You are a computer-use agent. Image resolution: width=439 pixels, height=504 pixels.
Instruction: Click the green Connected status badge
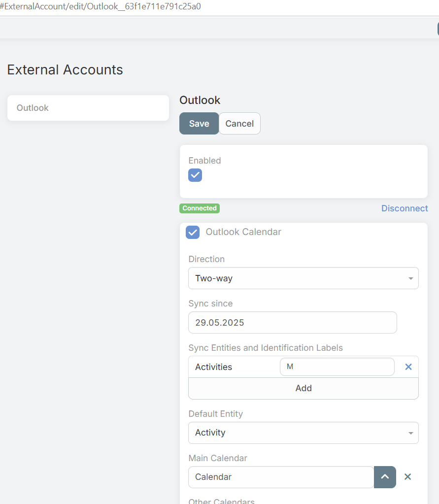click(x=200, y=208)
